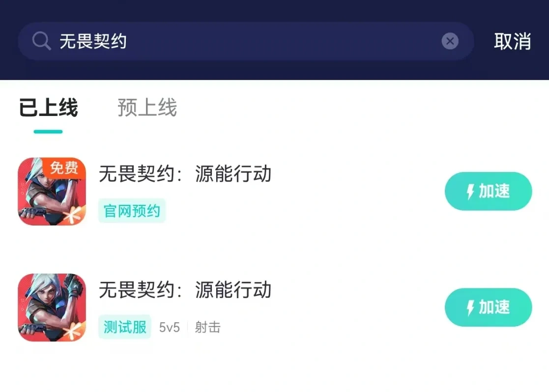Open the first 无畏契约：源能行动 game icon
Image resolution: width=549 pixels, height=392 pixels.
(51, 192)
